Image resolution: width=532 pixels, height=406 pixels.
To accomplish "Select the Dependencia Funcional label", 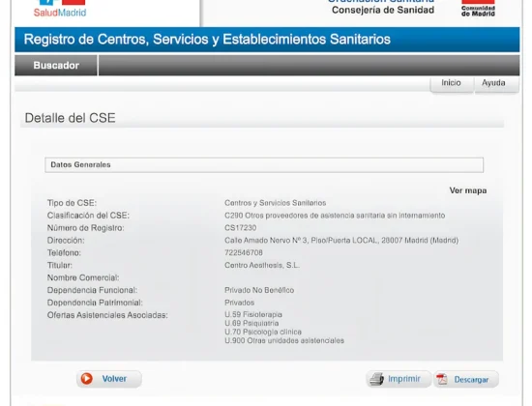I will click(x=92, y=290).
